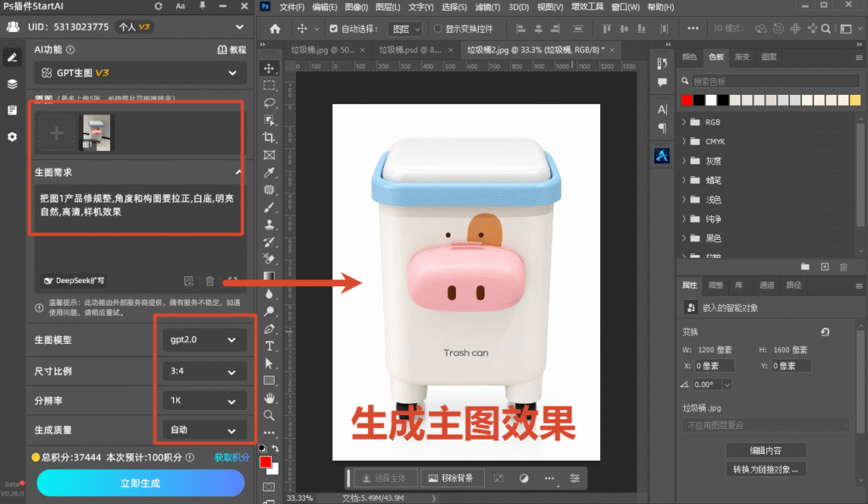Select the Clone Stamp tool
Screen dimensions: 868x504
[269, 224]
